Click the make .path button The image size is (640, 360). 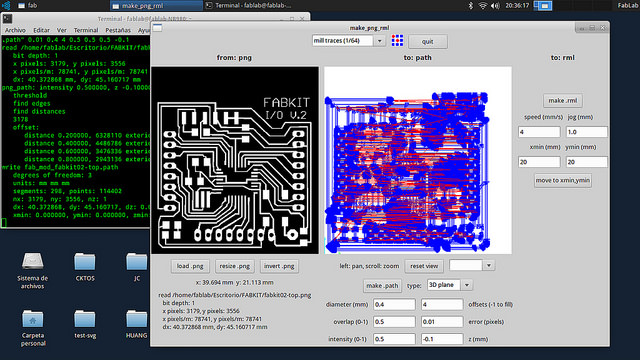click(x=382, y=286)
